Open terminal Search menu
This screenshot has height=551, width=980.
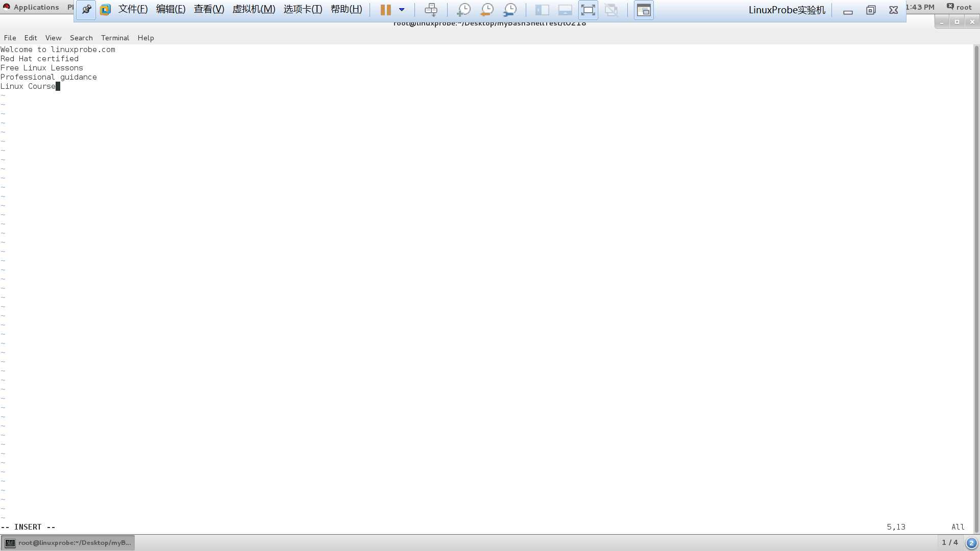coord(81,38)
